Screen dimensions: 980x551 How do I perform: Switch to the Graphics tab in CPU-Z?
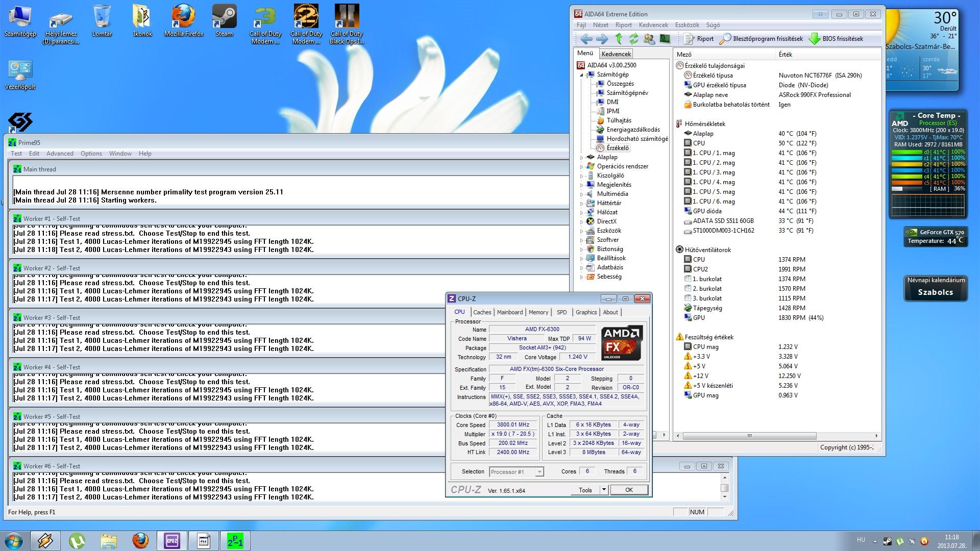pyautogui.click(x=586, y=312)
